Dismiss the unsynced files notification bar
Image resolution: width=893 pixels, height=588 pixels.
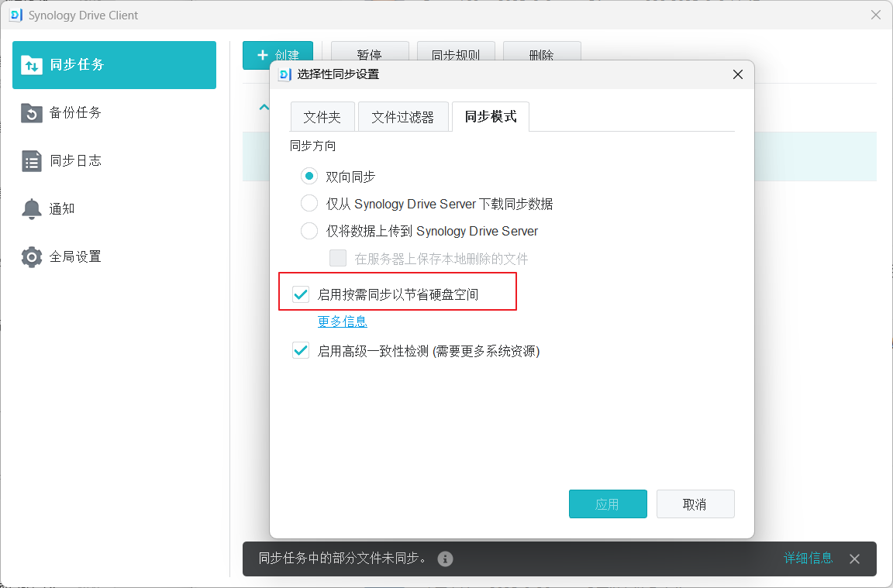[854, 559]
